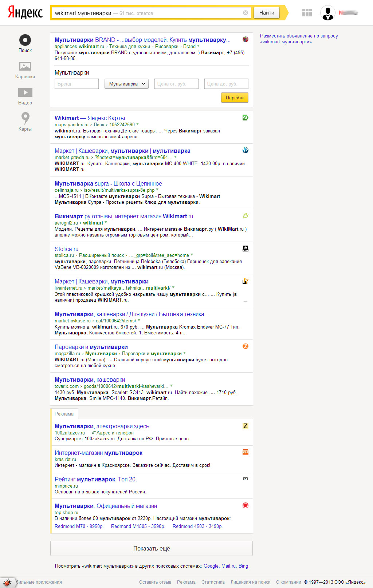Open the user profile avatar

(328, 13)
